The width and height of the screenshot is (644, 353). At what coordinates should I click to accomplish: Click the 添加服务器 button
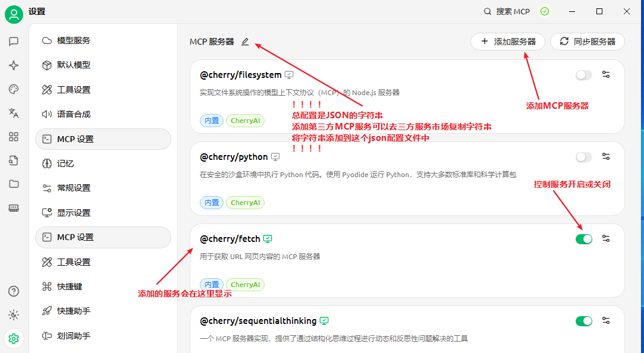[x=508, y=42]
